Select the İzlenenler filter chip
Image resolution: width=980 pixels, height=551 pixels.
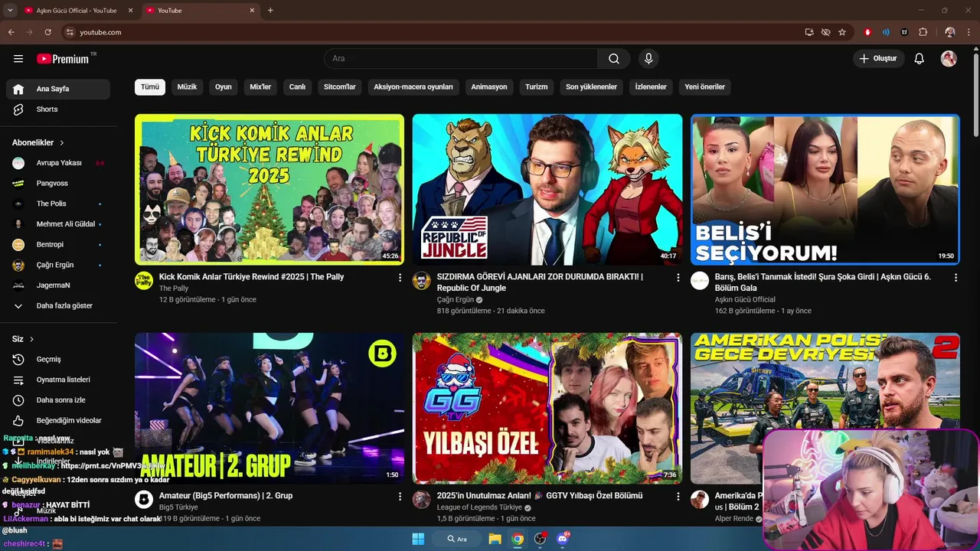[x=651, y=87]
